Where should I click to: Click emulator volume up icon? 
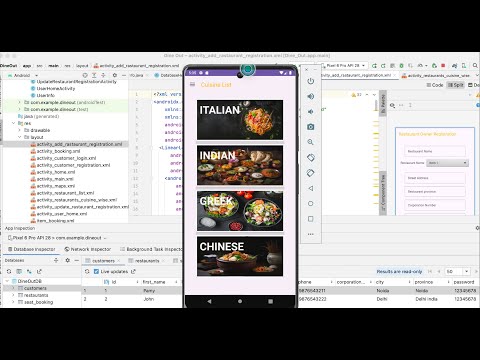click(x=311, y=96)
